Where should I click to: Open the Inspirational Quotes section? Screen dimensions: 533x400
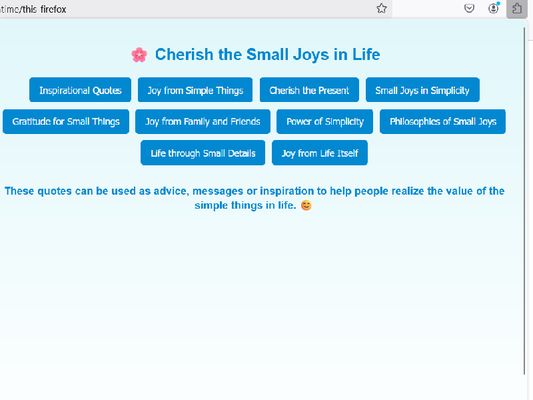[x=80, y=90]
